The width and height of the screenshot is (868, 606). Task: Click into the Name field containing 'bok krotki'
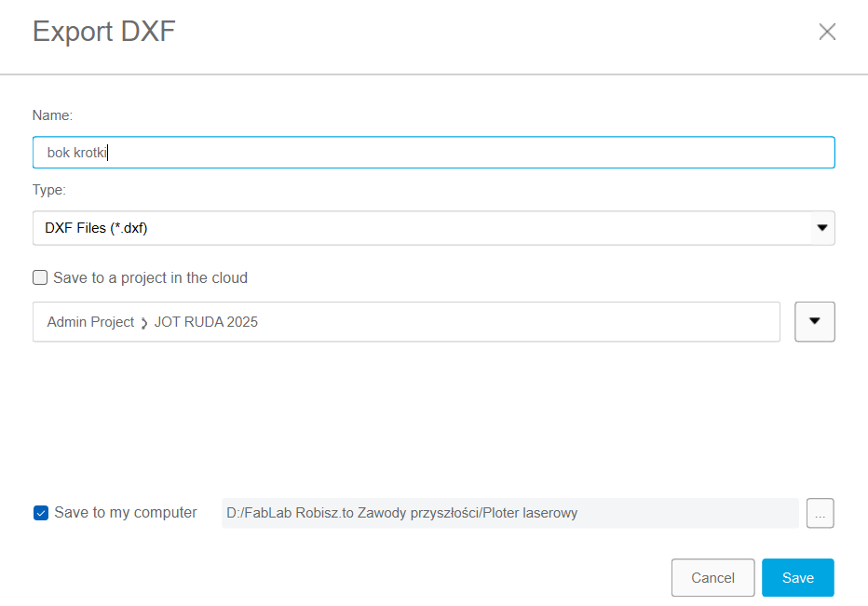tap(433, 153)
